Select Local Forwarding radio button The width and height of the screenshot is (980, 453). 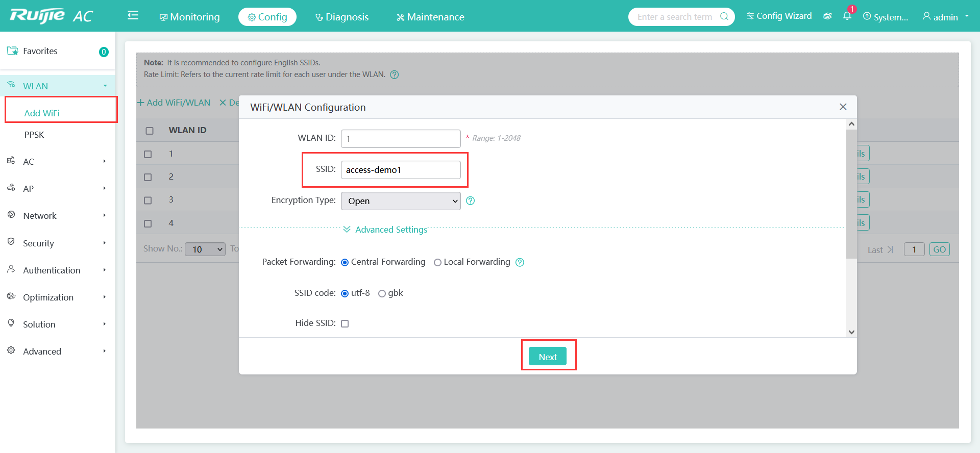pos(437,262)
